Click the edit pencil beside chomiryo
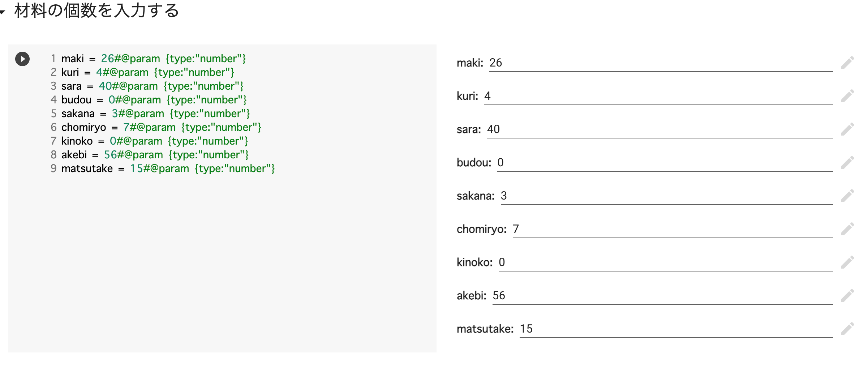 coord(847,229)
